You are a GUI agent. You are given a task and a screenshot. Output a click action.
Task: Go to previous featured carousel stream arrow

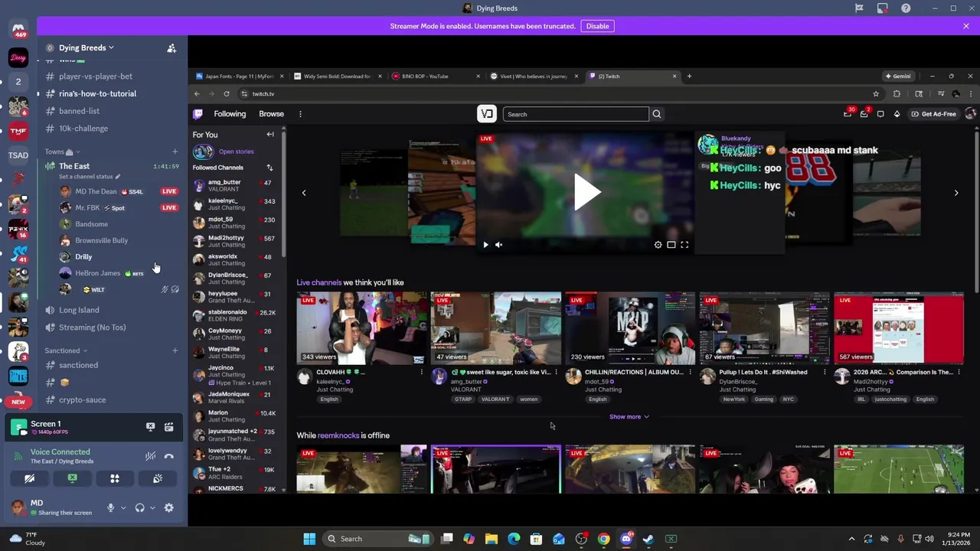[304, 193]
